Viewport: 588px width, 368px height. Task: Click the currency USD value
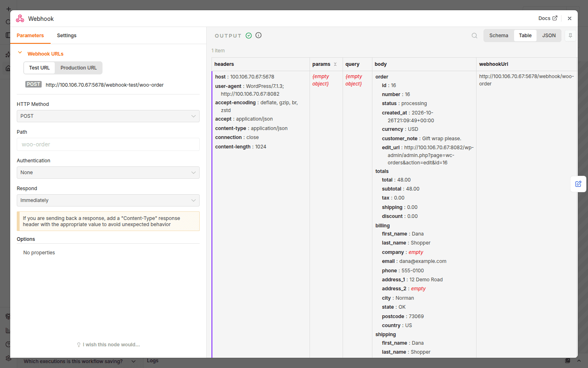tap(413, 129)
